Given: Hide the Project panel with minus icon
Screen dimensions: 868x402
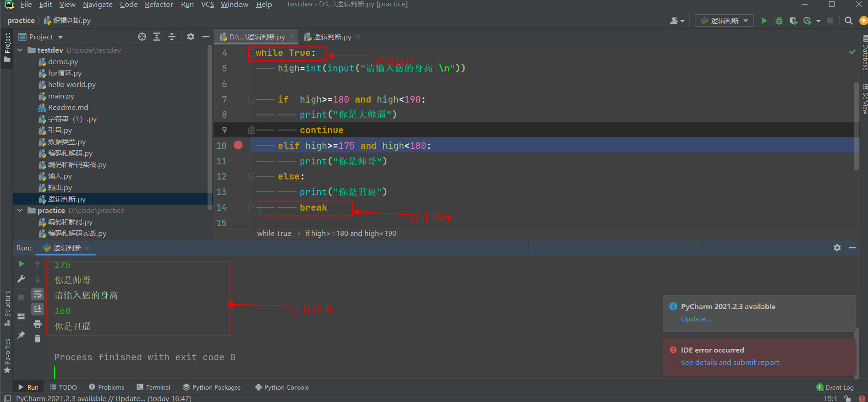Looking at the screenshot, I should tap(206, 37).
